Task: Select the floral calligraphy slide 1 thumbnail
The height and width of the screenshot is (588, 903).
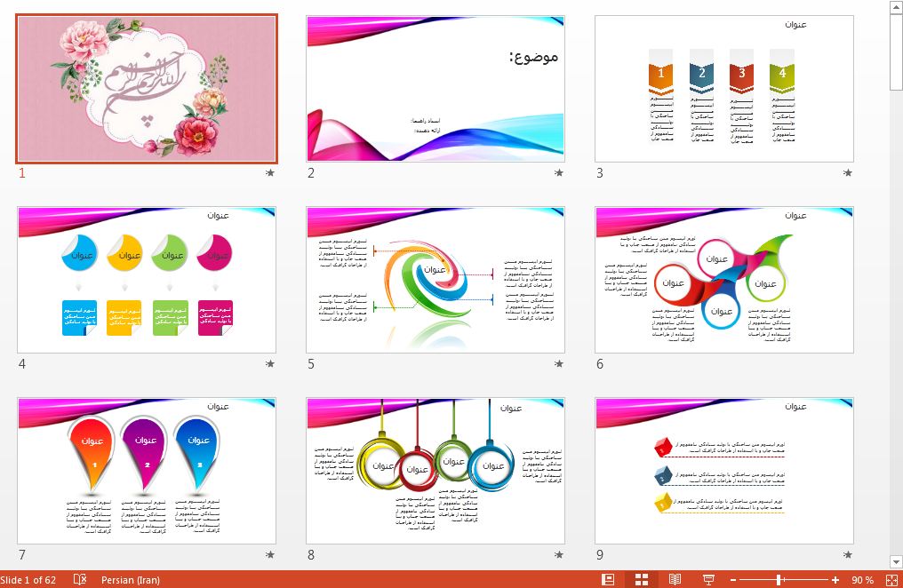Action: pyautogui.click(x=147, y=89)
